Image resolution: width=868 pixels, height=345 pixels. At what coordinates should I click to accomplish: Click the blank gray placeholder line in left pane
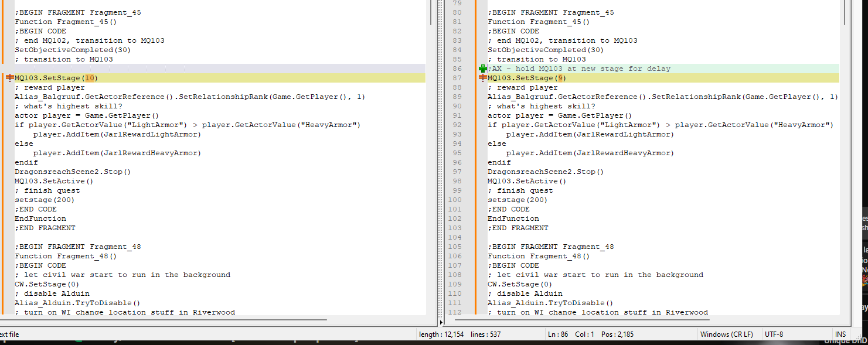pyautogui.click(x=220, y=69)
